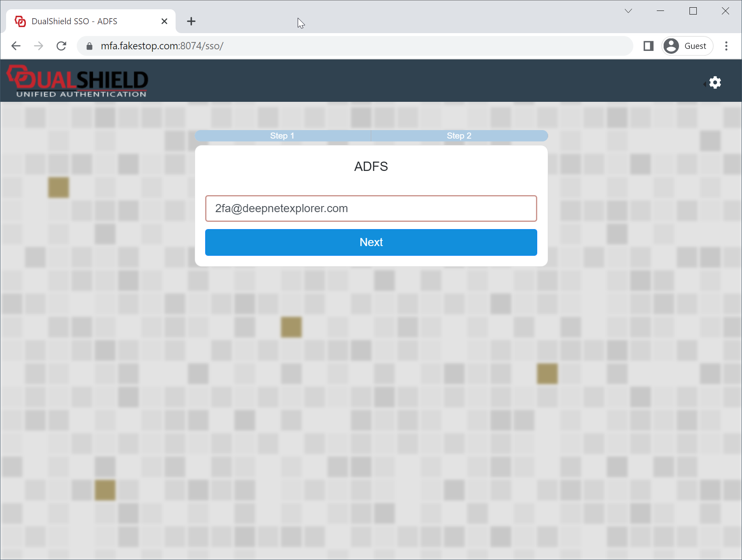Open the browser side panel
This screenshot has width=742, height=560.
pyautogui.click(x=648, y=46)
